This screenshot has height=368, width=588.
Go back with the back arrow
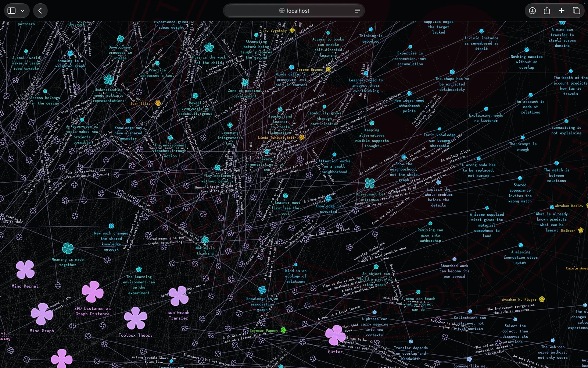coord(40,11)
